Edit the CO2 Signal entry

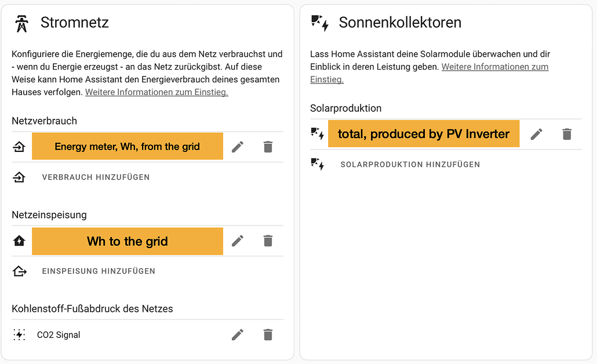pyautogui.click(x=237, y=335)
